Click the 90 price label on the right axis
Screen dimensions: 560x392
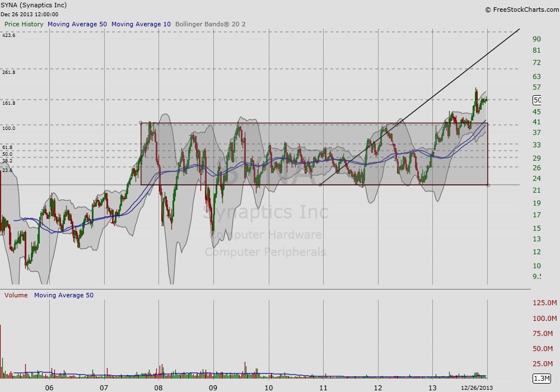[536, 39]
